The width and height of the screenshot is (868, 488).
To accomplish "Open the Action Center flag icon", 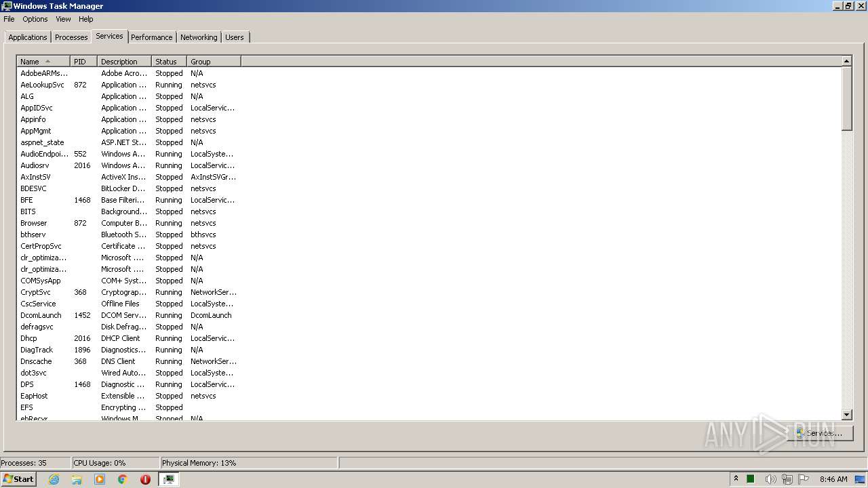I will click(x=804, y=479).
